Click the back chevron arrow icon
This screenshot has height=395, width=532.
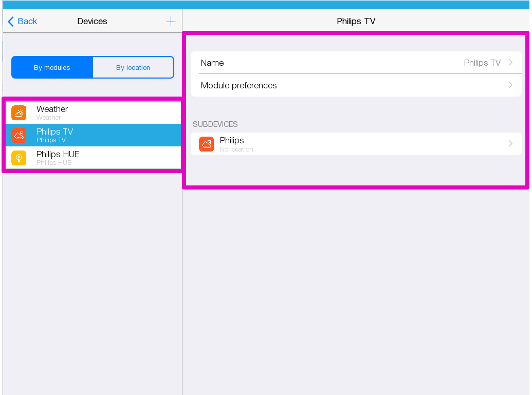(11, 22)
